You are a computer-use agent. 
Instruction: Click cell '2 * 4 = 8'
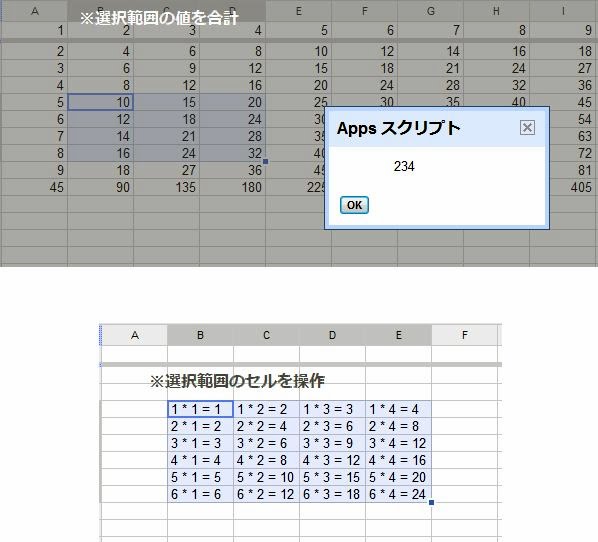pos(398,426)
